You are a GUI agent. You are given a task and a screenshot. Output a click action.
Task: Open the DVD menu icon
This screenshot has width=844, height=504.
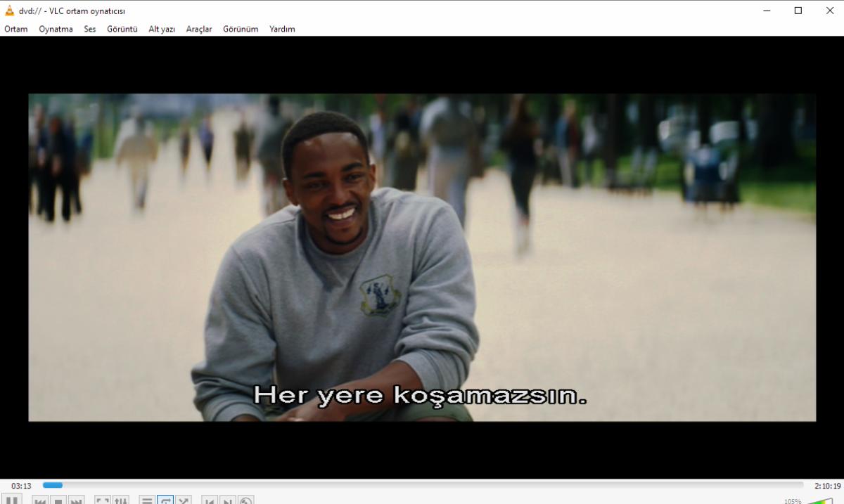246,500
